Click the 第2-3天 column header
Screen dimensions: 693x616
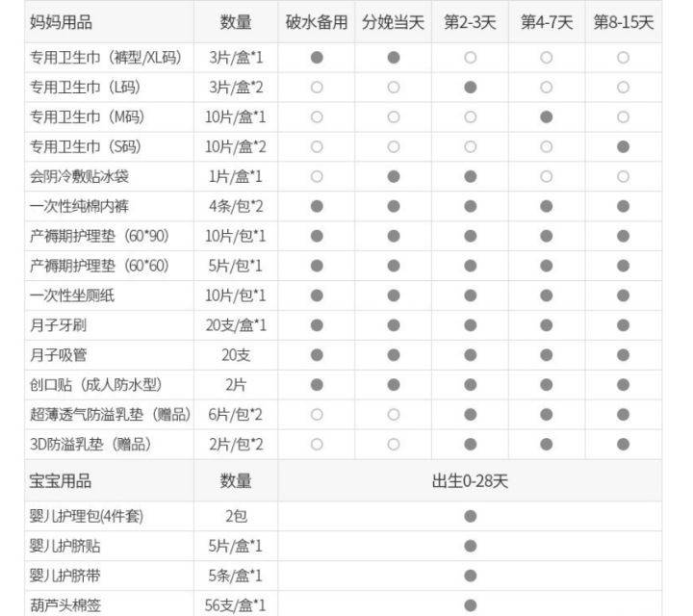[470, 21]
